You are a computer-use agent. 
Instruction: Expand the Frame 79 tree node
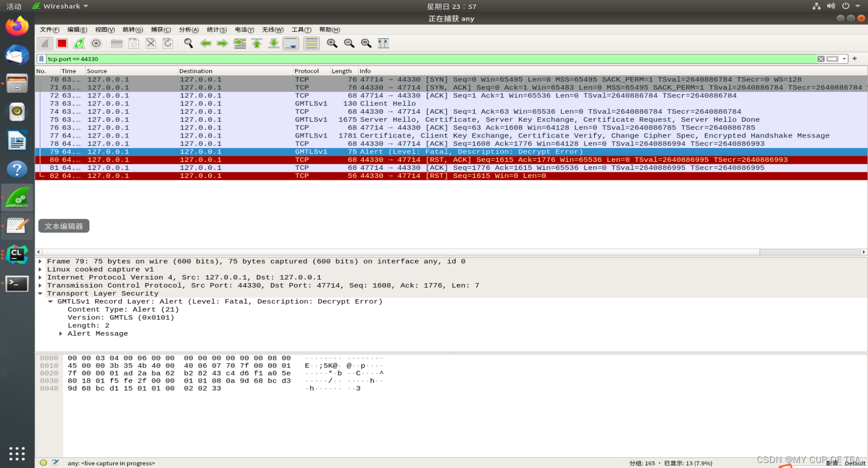[40, 261]
